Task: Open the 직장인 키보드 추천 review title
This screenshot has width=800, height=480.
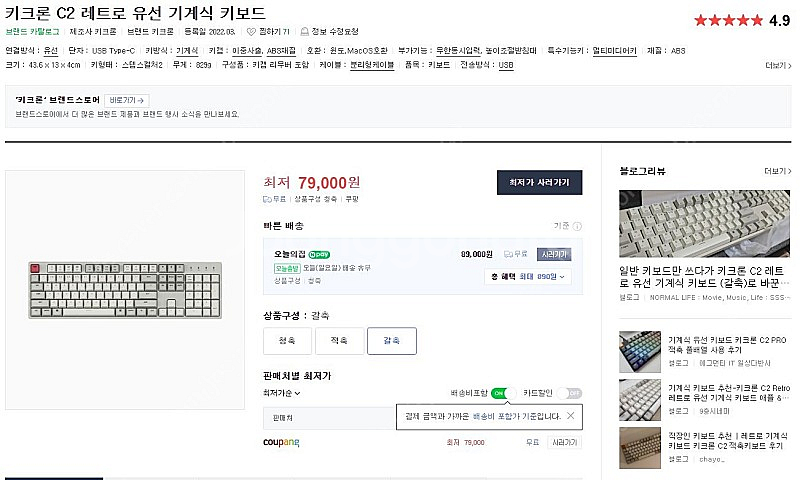Action: click(728, 441)
